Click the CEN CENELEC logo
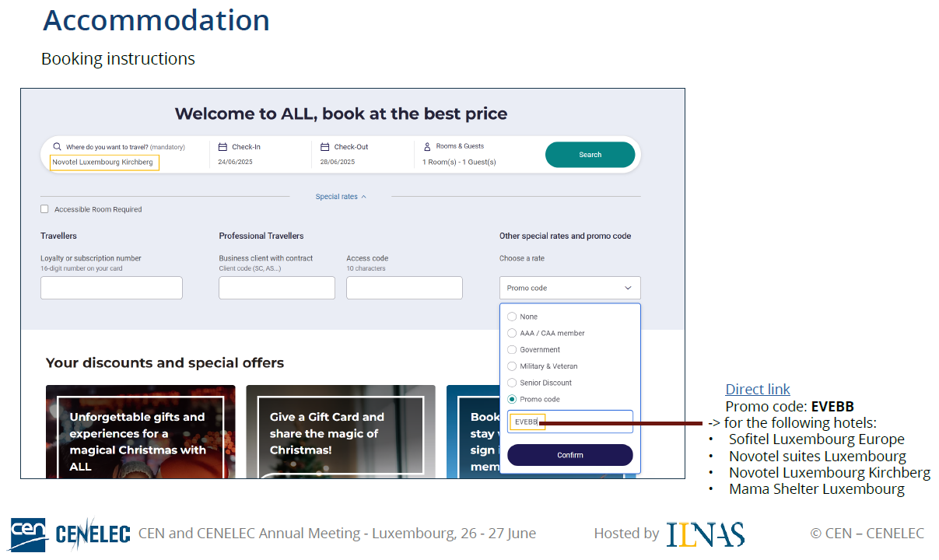Viewport: 939px width, 560px height. pyautogui.click(x=70, y=534)
